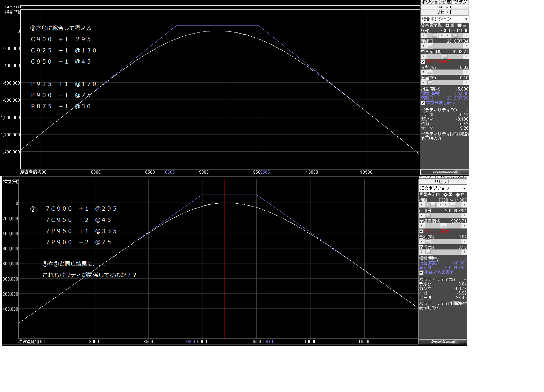This screenshot has height=392, width=544.
Task: Click right arrow of top 金利(%) scrollbar
Action: point(466,72)
